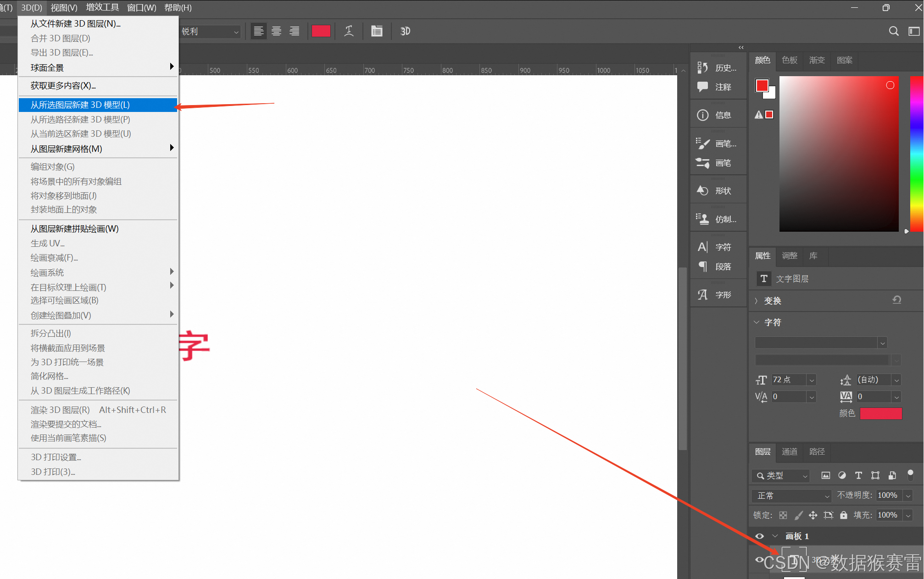Filter layers by type layer icon
This screenshot has width=924, height=579.
(x=858, y=475)
